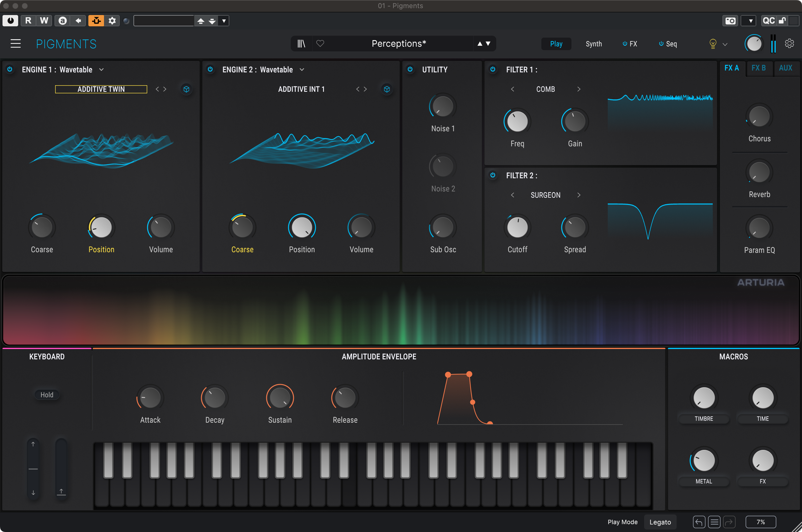
Task: Click the host Read automation R button
Action: pyautogui.click(x=28, y=21)
